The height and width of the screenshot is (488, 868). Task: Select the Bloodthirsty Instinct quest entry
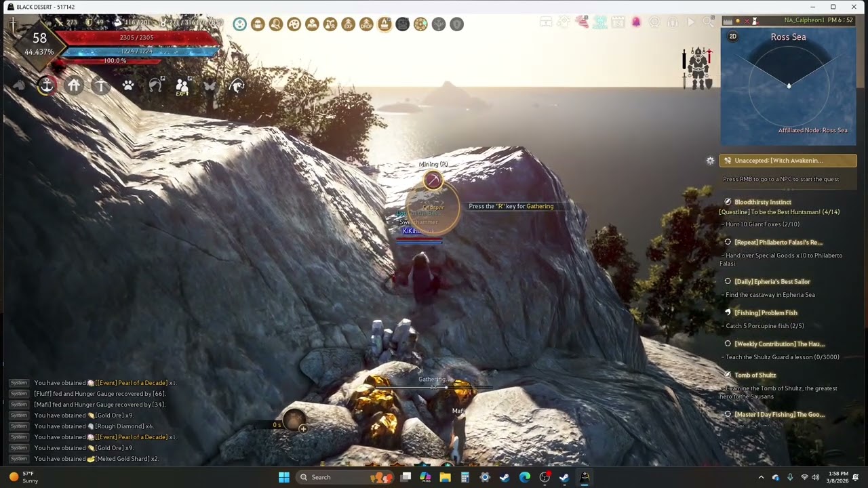click(x=763, y=202)
